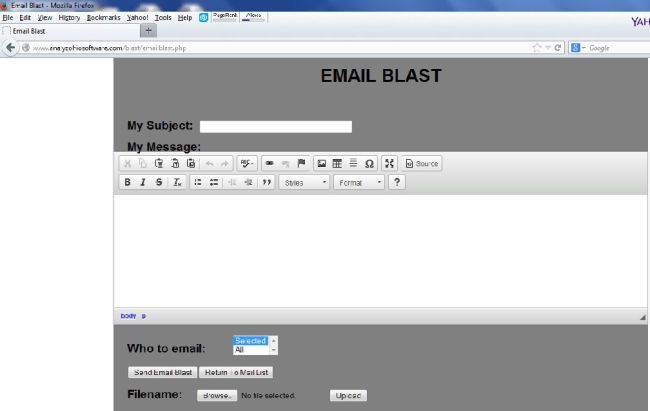This screenshot has height=411, width=650.
Task: Click the Remove Format icon
Action: tap(177, 182)
